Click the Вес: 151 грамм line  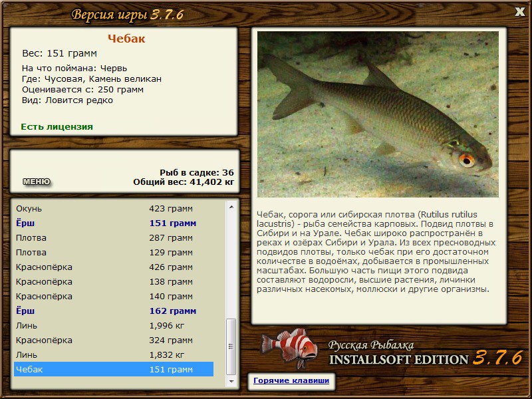[x=59, y=53]
